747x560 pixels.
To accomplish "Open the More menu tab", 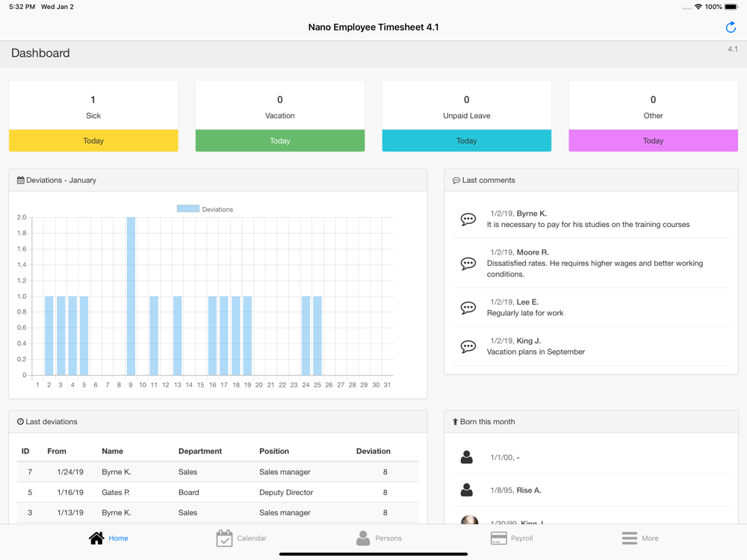I will click(x=640, y=538).
